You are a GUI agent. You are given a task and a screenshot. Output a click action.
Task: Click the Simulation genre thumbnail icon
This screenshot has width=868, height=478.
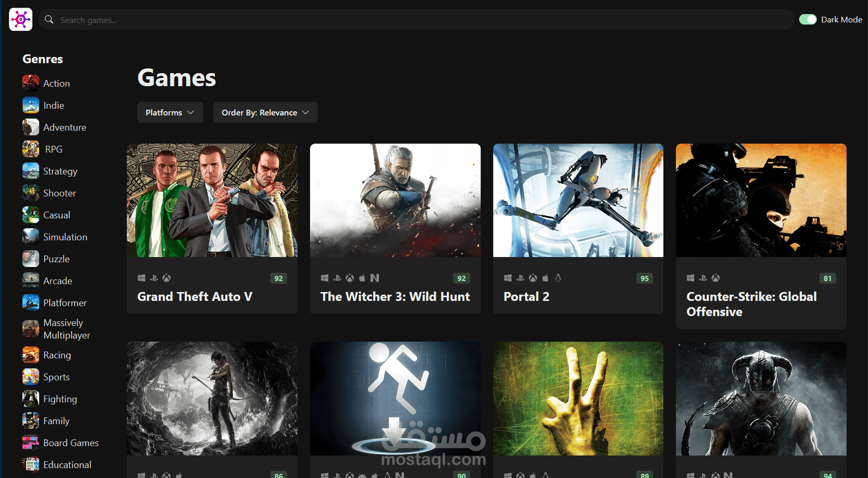(x=31, y=237)
